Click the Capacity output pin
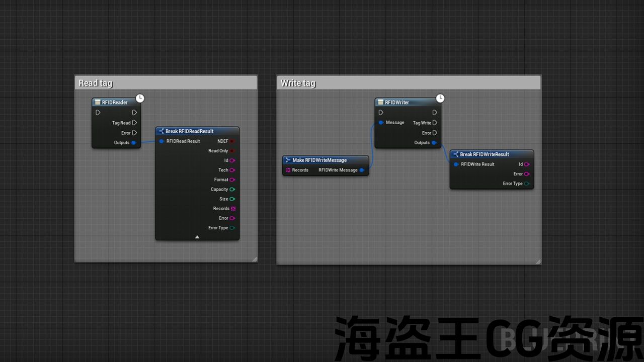 [x=232, y=190]
